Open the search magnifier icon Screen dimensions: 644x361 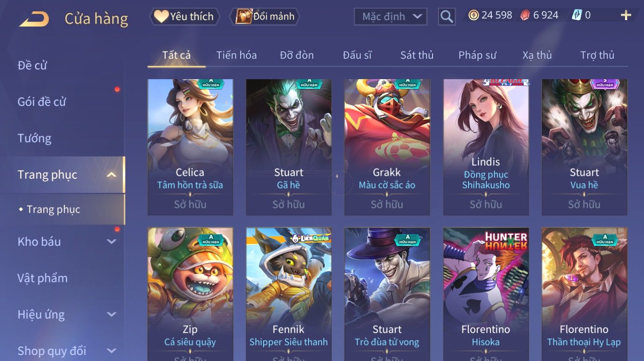pyautogui.click(x=446, y=17)
